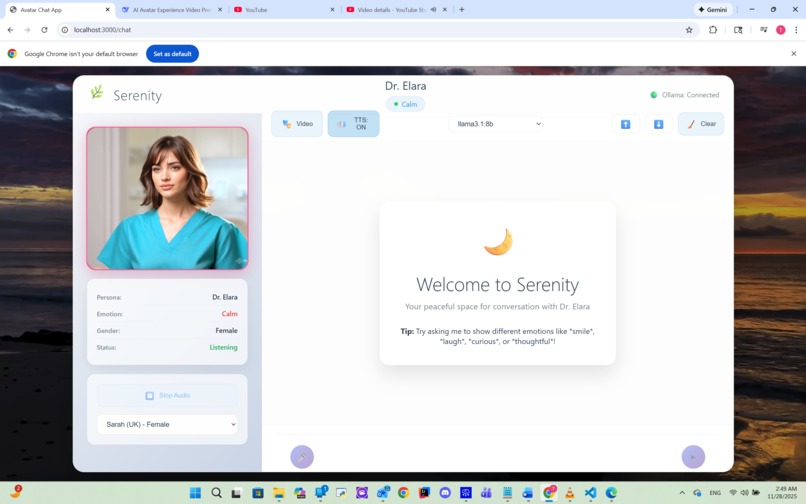This screenshot has height=504, width=806.
Task: Click the clock showing 2:49 AM
Action: click(x=782, y=493)
